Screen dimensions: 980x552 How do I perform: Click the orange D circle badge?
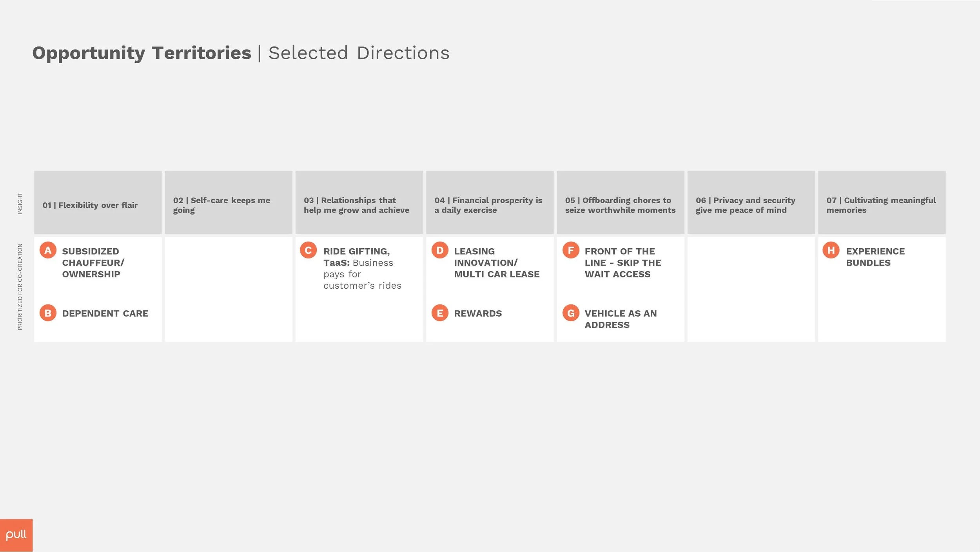(440, 250)
